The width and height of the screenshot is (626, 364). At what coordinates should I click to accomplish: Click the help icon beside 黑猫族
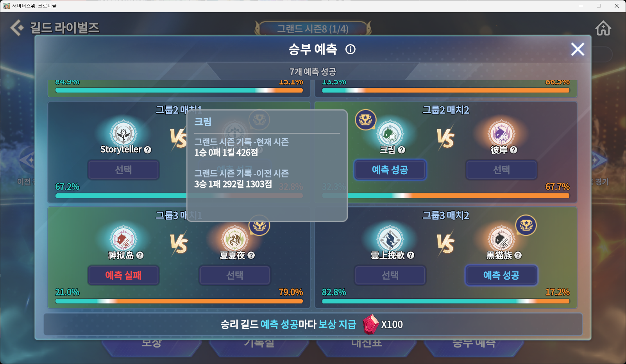(x=518, y=255)
